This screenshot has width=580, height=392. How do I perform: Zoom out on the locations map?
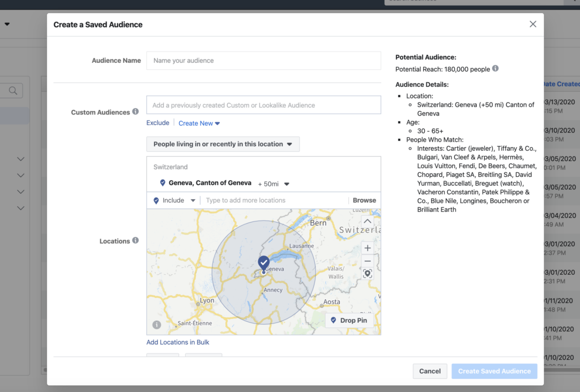[x=367, y=261]
